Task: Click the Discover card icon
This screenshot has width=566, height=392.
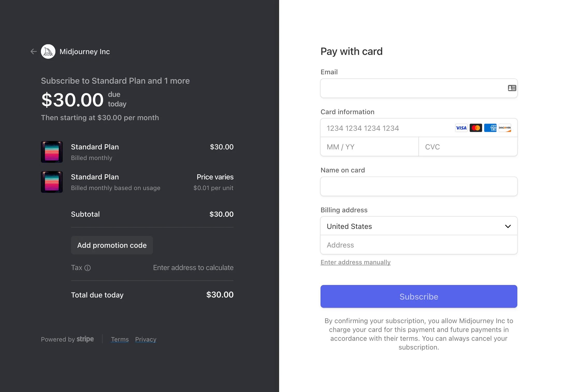Action: [x=505, y=128]
